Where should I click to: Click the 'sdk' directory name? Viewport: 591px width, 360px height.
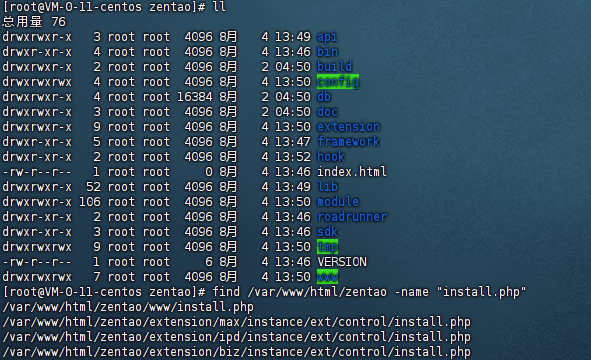(327, 232)
